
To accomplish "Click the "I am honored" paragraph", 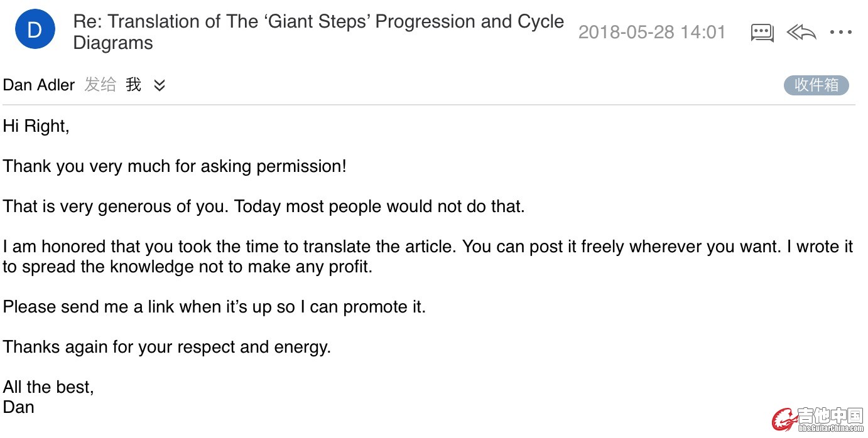I will click(x=428, y=257).
